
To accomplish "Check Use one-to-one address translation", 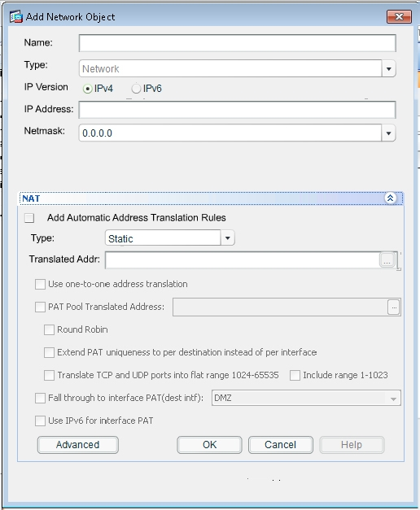I will [x=40, y=284].
